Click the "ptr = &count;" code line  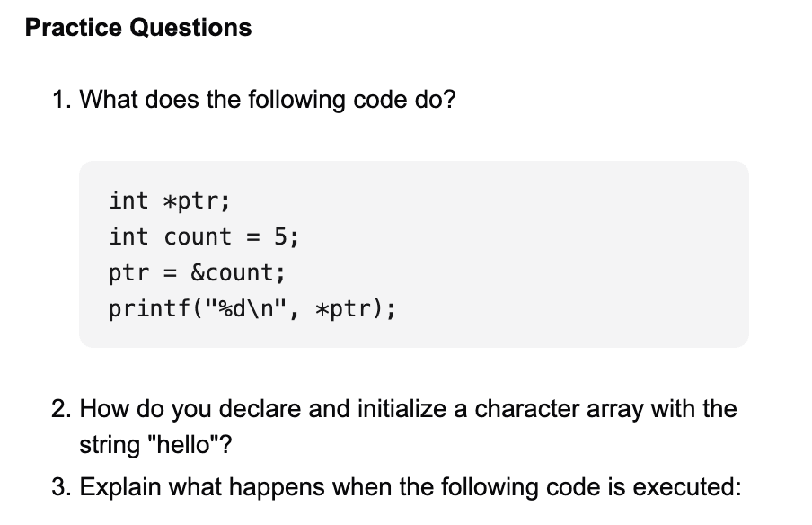tap(198, 272)
